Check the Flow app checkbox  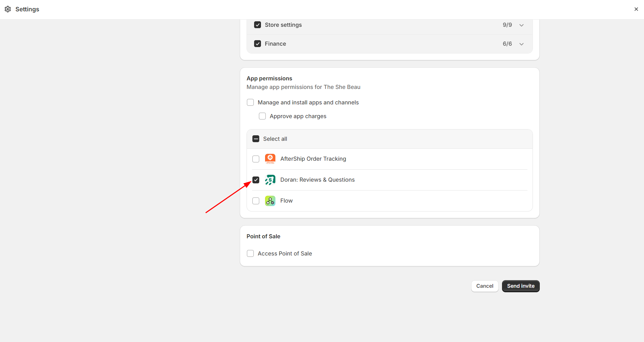(256, 201)
